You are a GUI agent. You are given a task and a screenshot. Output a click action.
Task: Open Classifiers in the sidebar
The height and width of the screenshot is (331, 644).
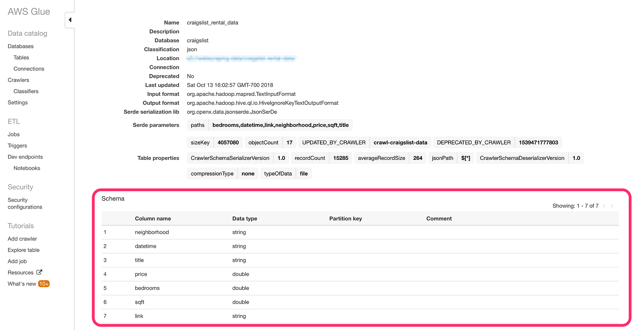click(26, 91)
